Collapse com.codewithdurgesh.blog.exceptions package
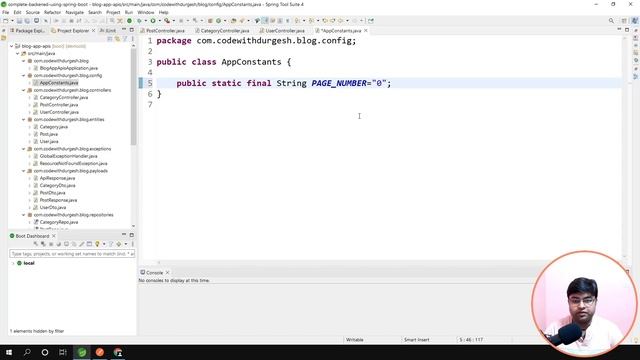Image resolution: width=640 pixels, height=360 pixels. click(24, 149)
